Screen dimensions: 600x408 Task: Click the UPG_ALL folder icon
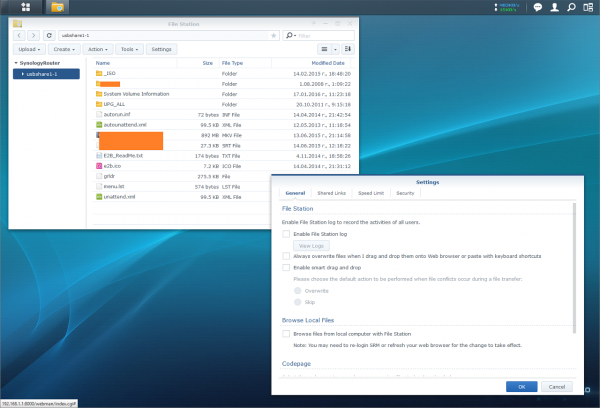tap(99, 104)
